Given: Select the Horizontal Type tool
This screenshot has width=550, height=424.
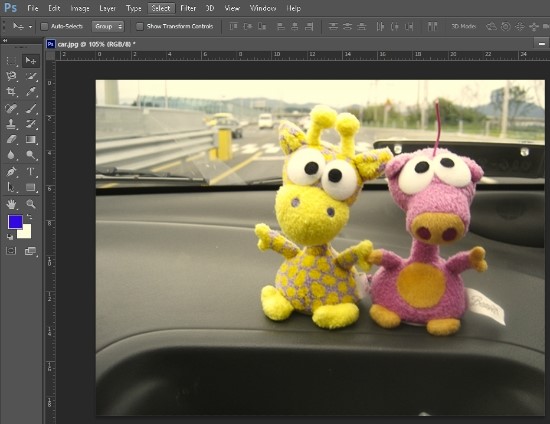Looking at the screenshot, I should (31, 171).
